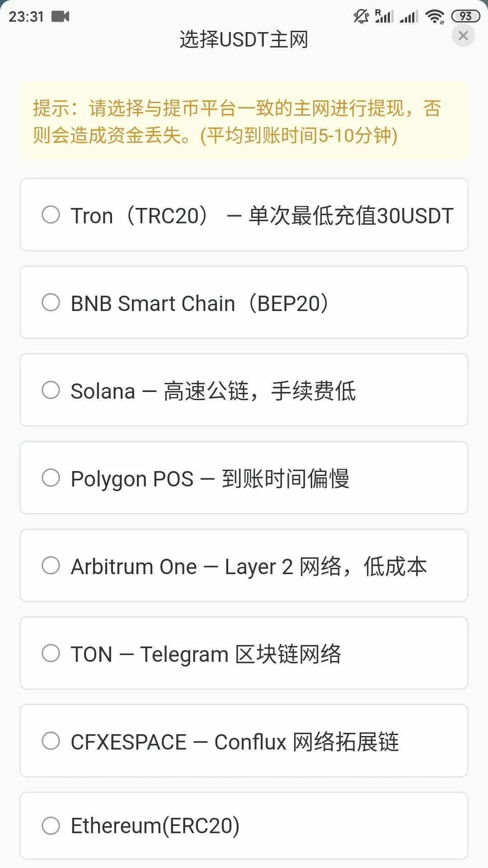488x868 pixels.
Task: Close the USDT network selection dialog
Action: point(463,36)
